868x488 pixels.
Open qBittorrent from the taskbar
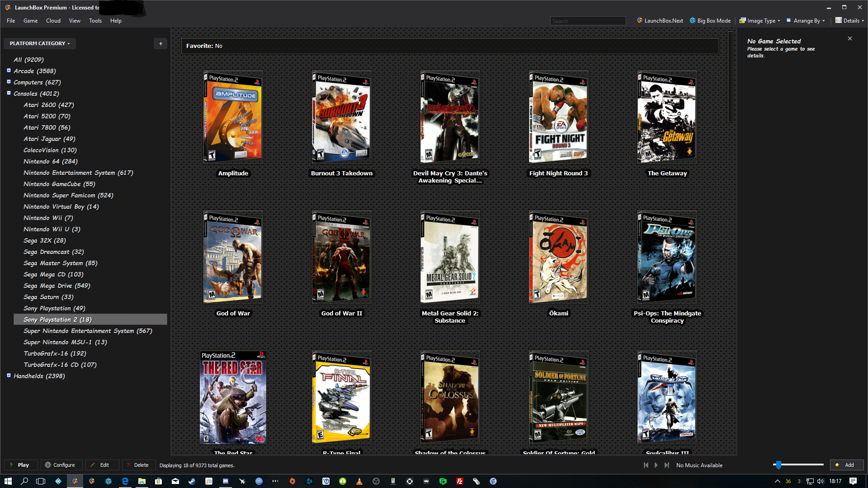[259, 481]
